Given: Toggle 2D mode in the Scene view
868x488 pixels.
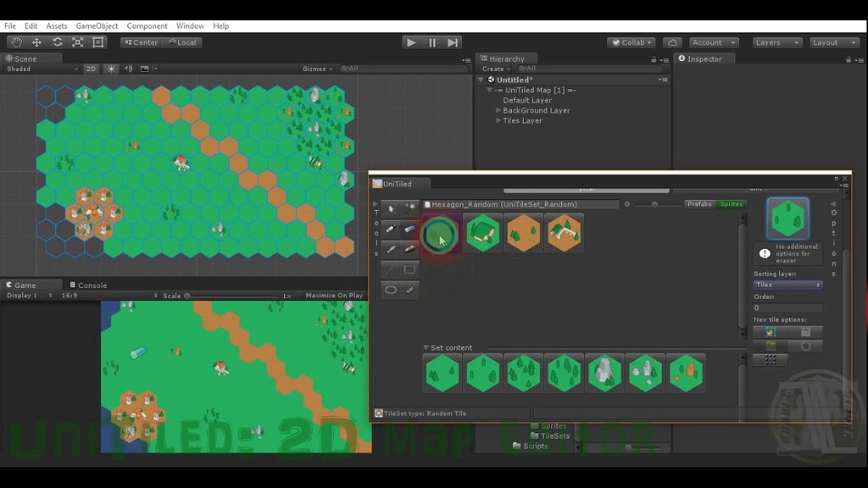Looking at the screenshot, I should (x=92, y=69).
